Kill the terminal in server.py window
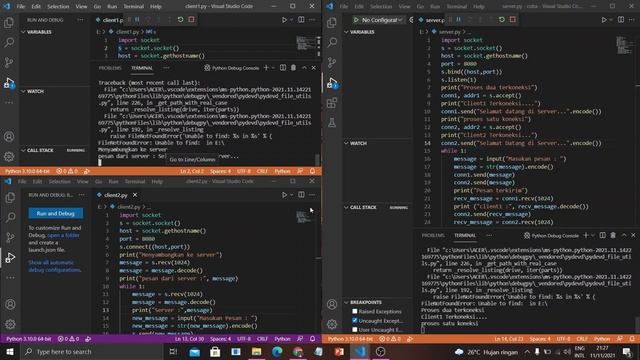The image size is (640, 360). (613, 235)
